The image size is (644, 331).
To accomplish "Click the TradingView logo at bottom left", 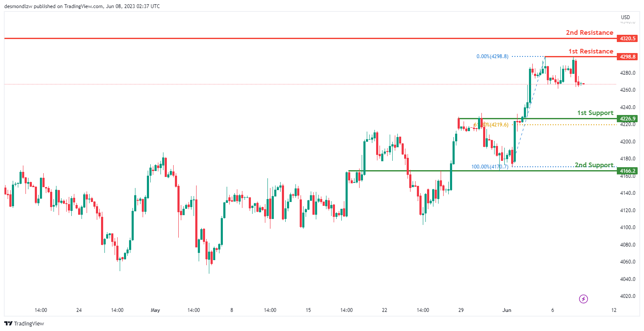I will pyautogui.click(x=25, y=323).
